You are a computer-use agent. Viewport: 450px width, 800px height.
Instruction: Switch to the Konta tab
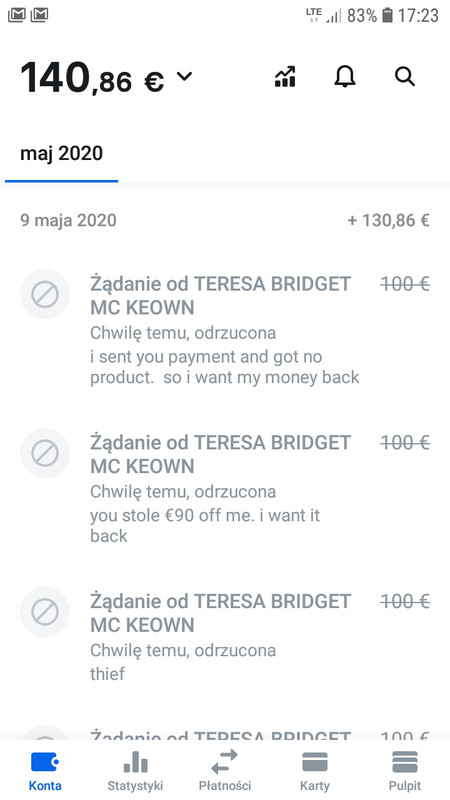pyautogui.click(x=45, y=770)
